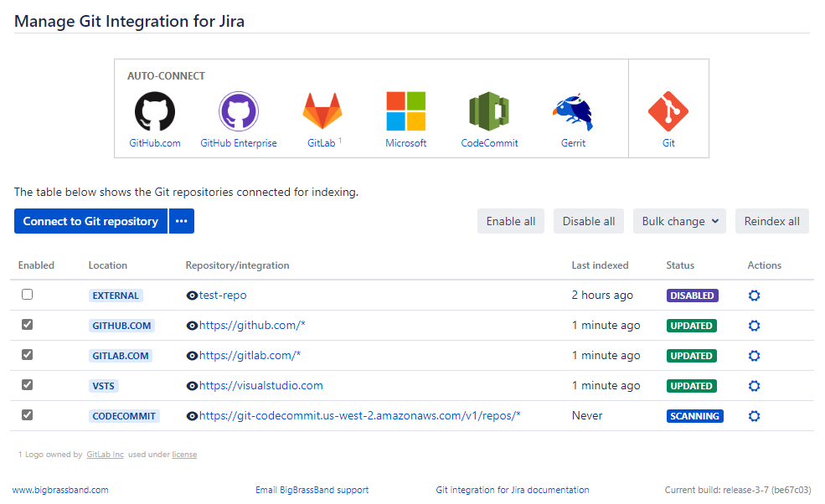825x504 pixels.
Task: Click the SCANNING status badge
Action: click(x=694, y=416)
